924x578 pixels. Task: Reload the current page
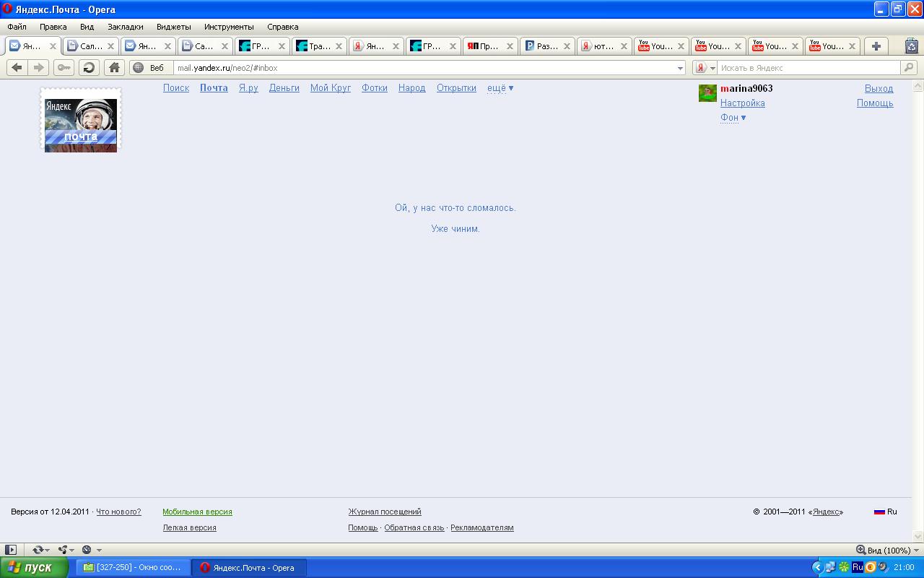(89, 67)
